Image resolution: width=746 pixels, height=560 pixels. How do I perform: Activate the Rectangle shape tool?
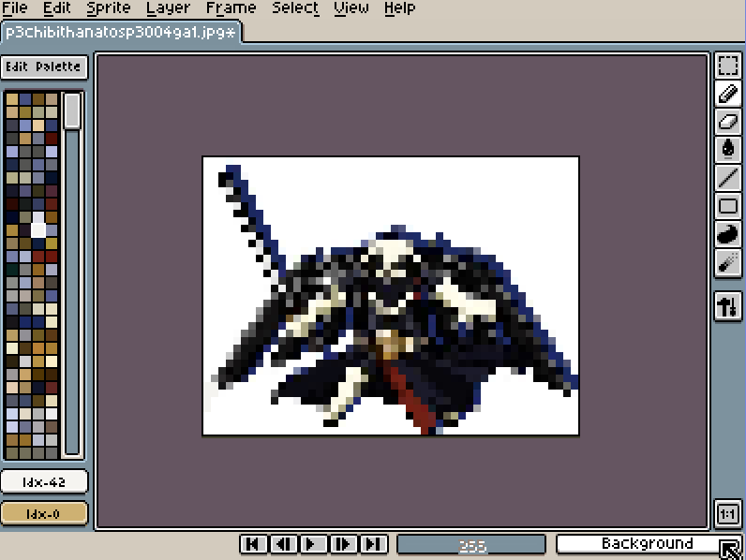728,206
